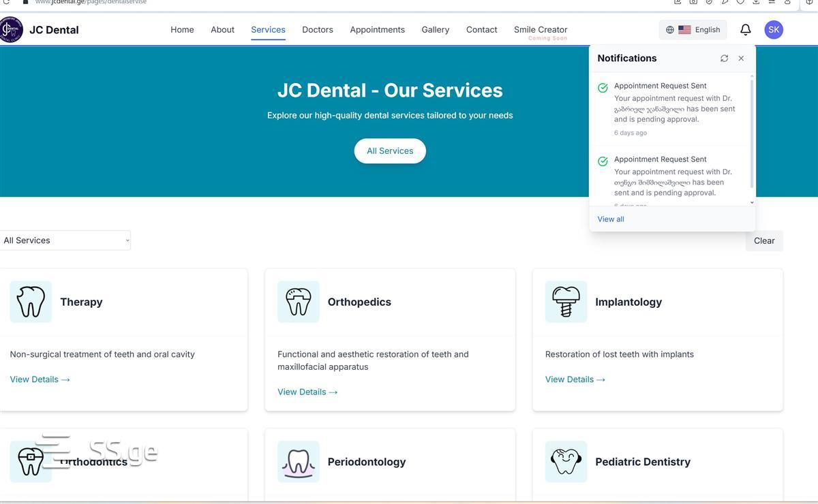Click the Orthopedics crown icon
The height and width of the screenshot is (504, 818).
coord(299,302)
